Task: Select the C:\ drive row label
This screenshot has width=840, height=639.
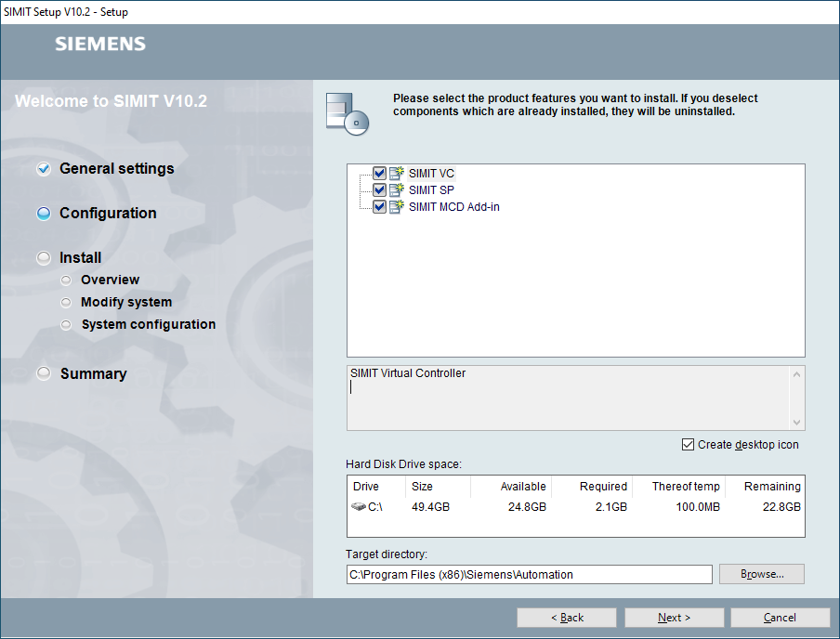Action: [x=375, y=507]
